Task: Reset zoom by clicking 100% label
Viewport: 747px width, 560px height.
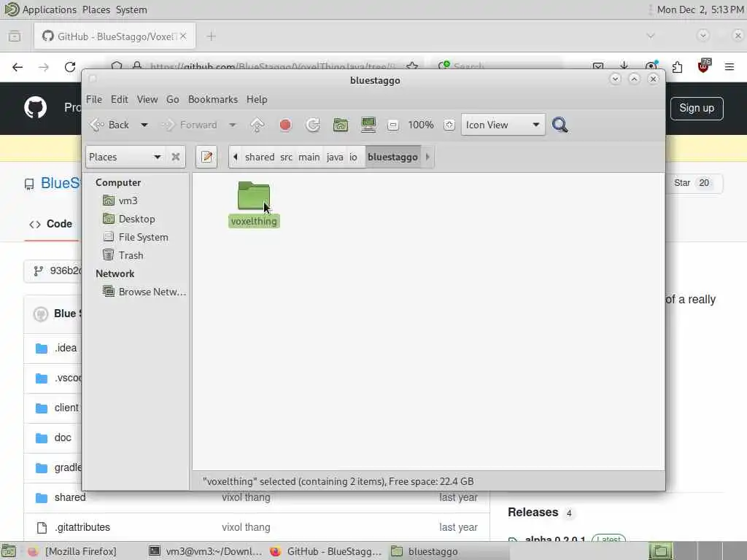Action: [x=421, y=125]
